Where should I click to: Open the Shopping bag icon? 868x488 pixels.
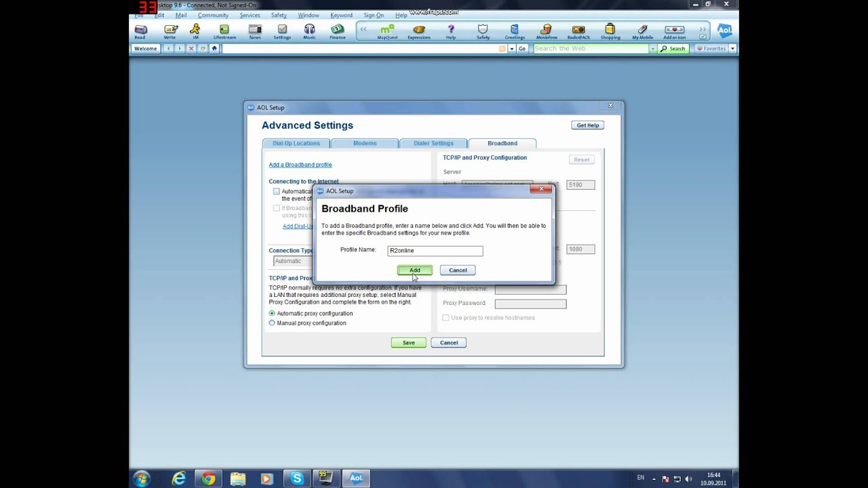click(610, 32)
